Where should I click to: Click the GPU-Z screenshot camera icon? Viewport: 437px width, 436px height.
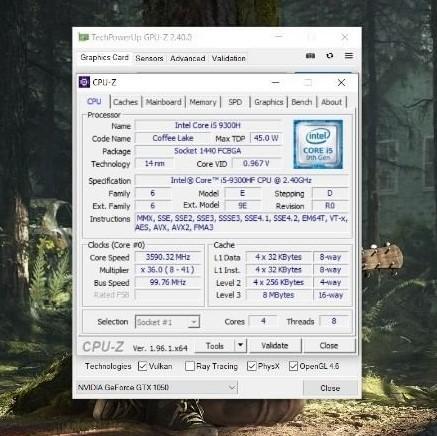tap(310, 56)
